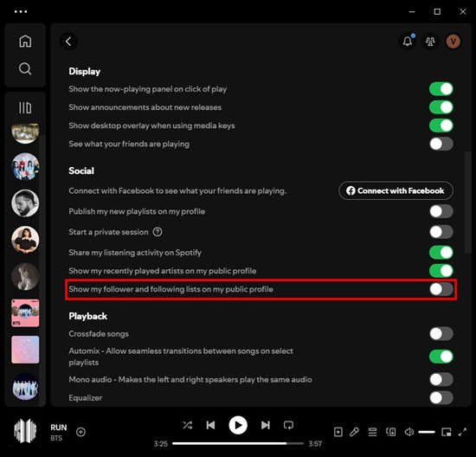Open group in white outfits library thumbnail
This screenshot has width=476, height=457.
25,386
